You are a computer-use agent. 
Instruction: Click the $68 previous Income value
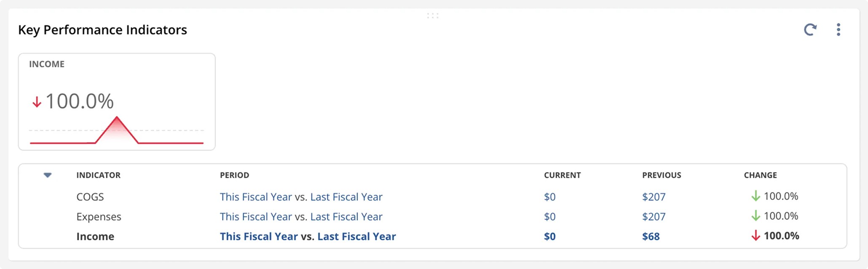[651, 236]
